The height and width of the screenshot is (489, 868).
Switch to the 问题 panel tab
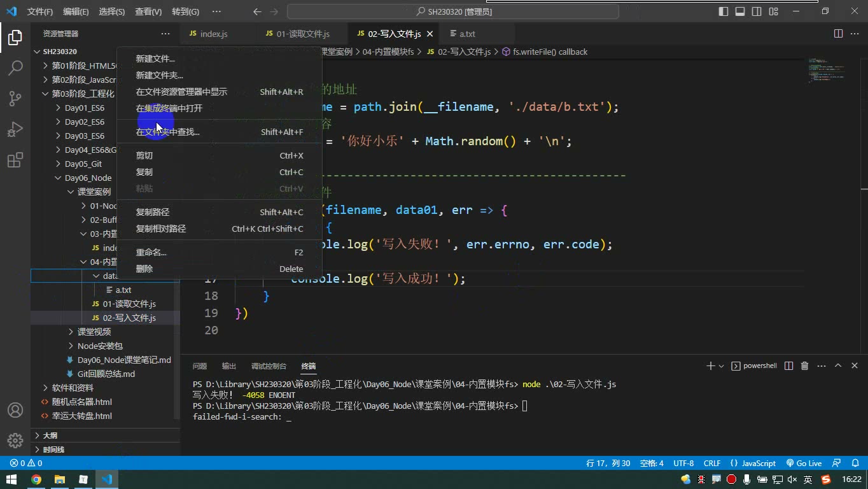200,366
